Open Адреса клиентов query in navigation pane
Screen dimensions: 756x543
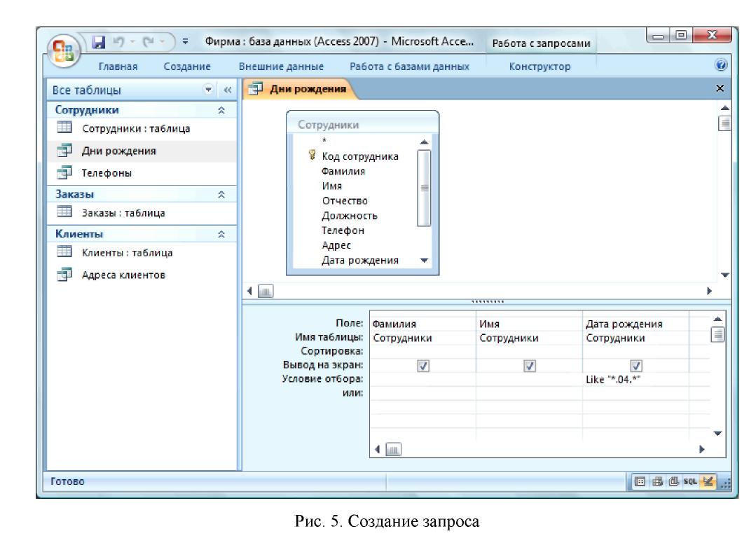(x=123, y=275)
